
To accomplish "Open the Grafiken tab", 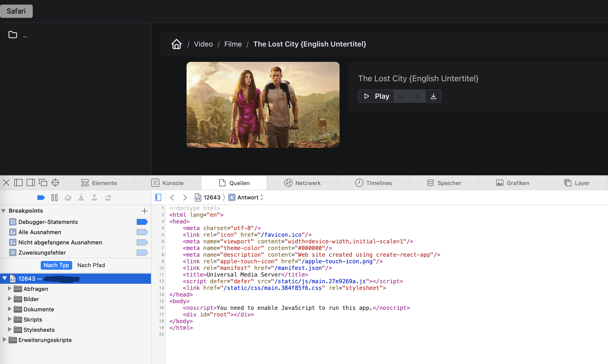I will [x=513, y=183].
